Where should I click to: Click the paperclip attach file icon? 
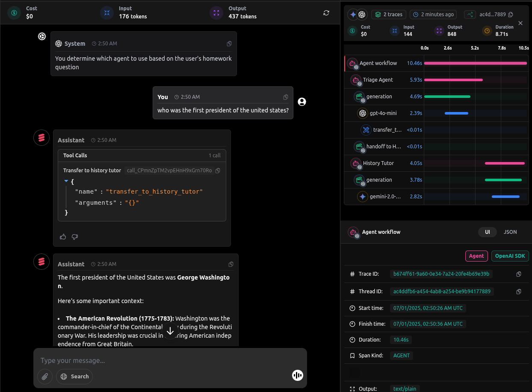click(44, 377)
